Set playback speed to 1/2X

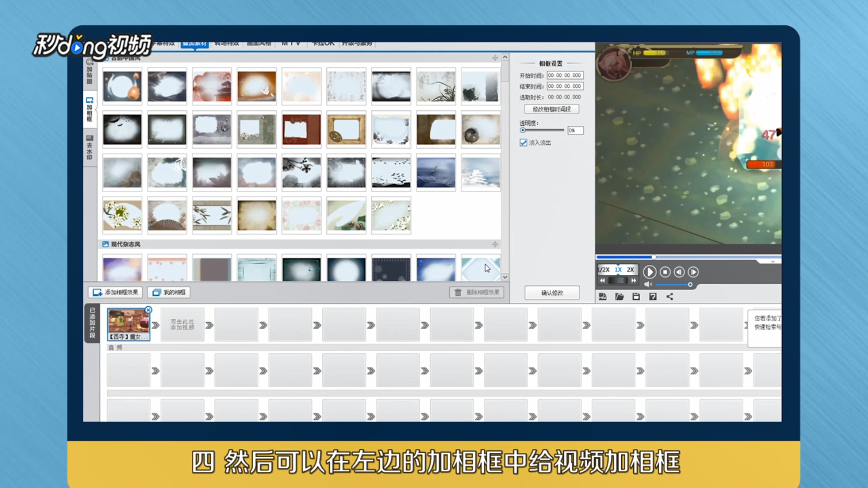[x=604, y=270]
